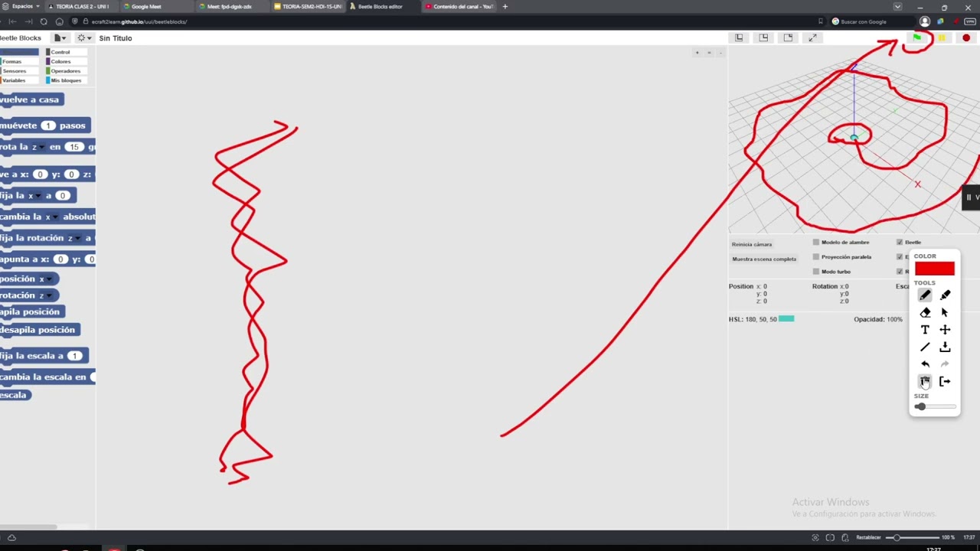Run the project with green flag
This screenshot has height=551, width=980.
917,37
